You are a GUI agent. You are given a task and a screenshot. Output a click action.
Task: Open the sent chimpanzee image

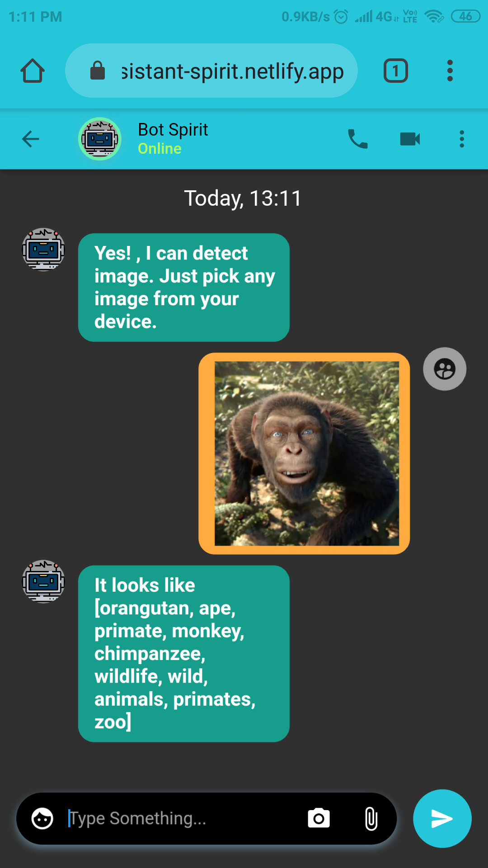pos(304,453)
